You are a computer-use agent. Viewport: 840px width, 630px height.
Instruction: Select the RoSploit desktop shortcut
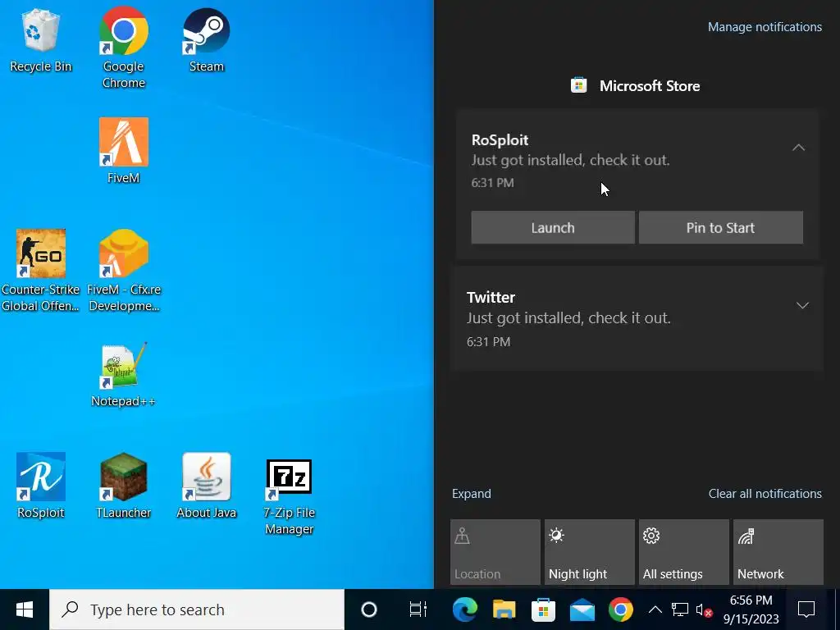(x=41, y=486)
